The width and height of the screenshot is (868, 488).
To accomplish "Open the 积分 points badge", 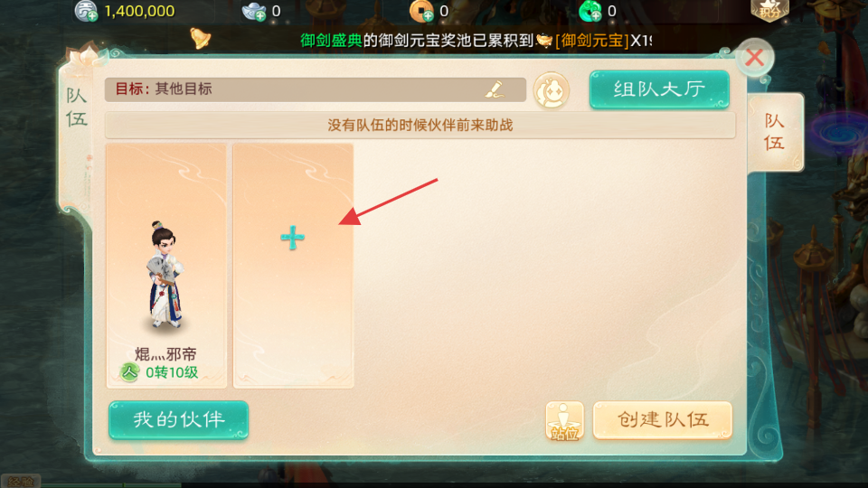I will tap(769, 10).
